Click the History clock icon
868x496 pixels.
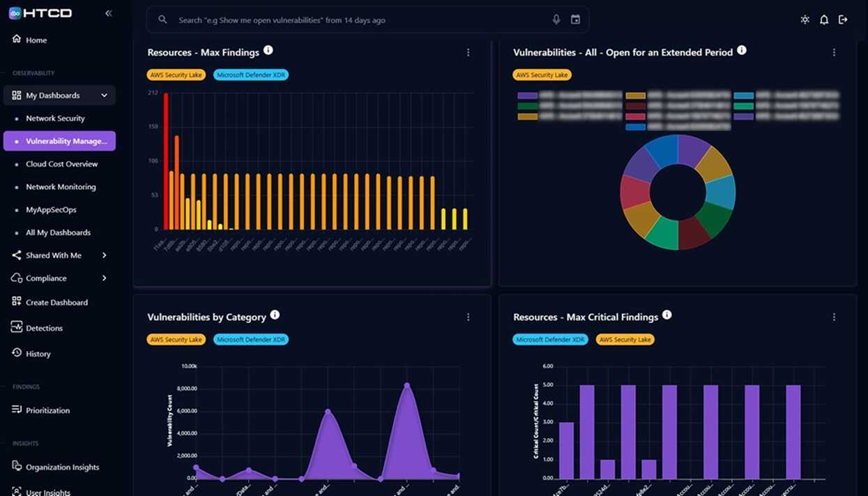point(15,353)
